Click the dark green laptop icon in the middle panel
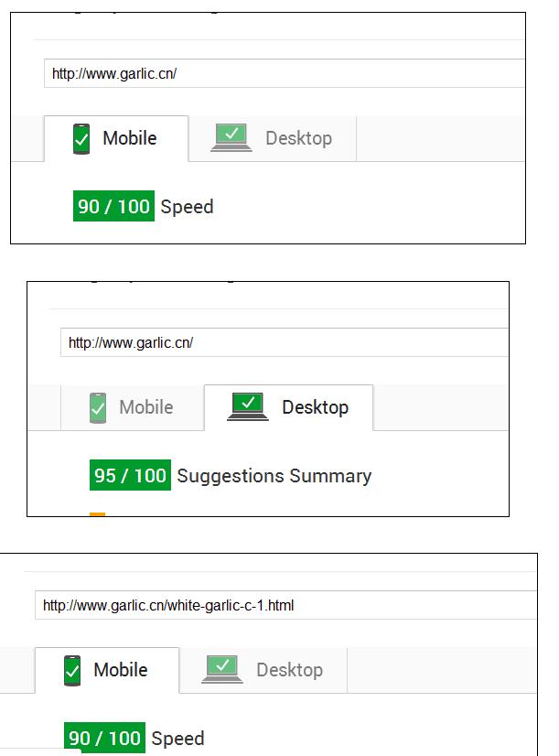 pyautogui.click(x=247, y=406)
